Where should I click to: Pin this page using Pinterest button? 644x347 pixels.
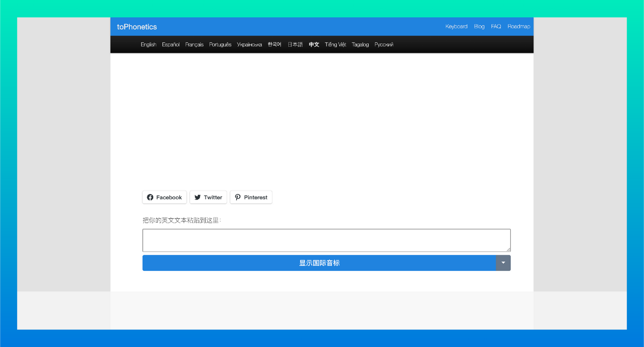tap(251, 197)
